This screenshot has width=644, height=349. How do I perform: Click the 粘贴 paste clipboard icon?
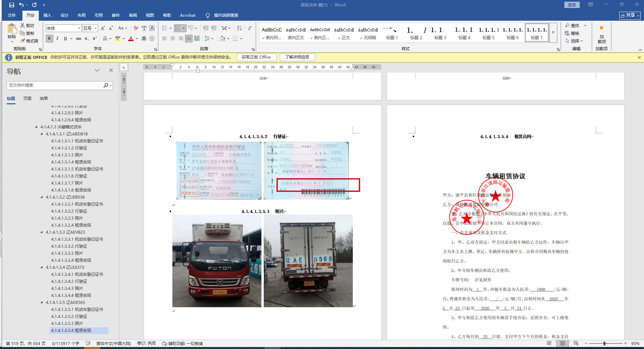click(x=12, y=29)
